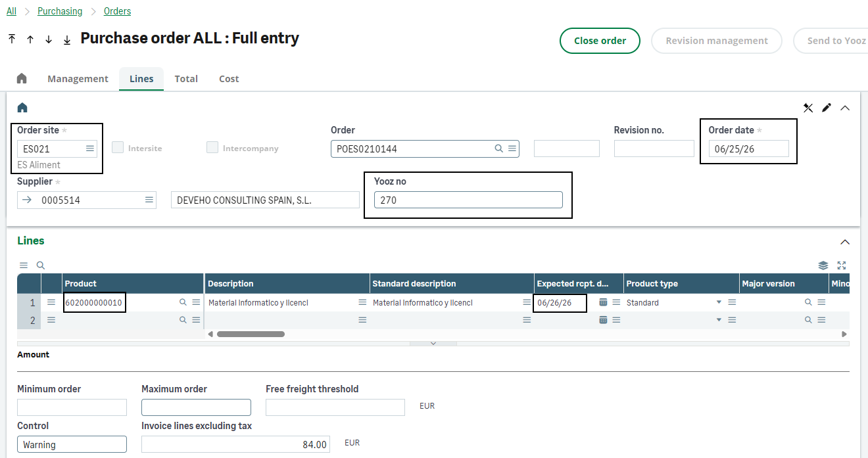
Task: Click the All breadcrumb link
Action: point(11,11)
